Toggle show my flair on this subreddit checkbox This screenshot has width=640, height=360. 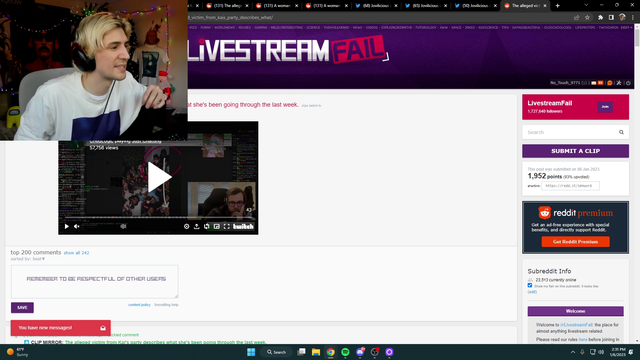(x=530, y=285)
